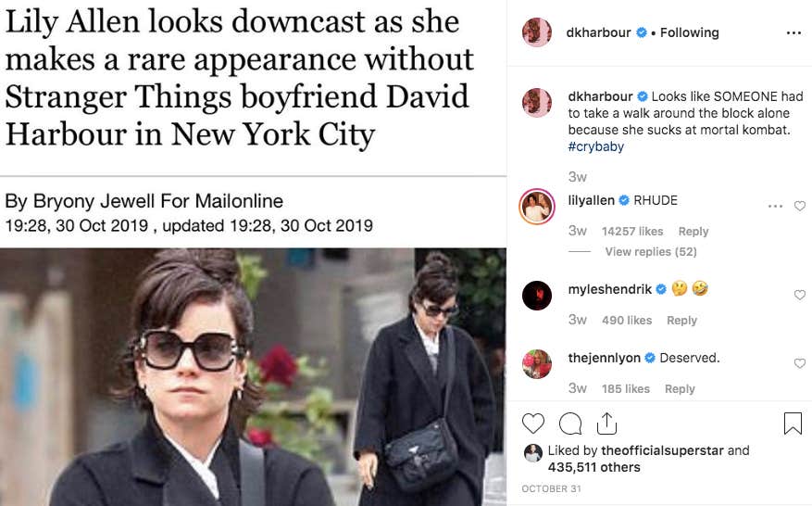Reply to lilyallen's comment
Image resolution: width=812 pixels, height=506 pixels.
(693, 232)
